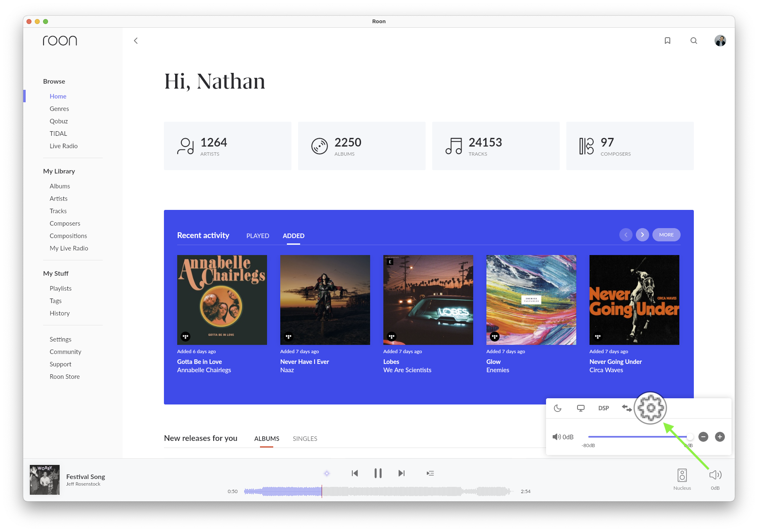Open DSP settings in volume popup
The width and height of the screenshot is (758, 532).
pos(604,408)
